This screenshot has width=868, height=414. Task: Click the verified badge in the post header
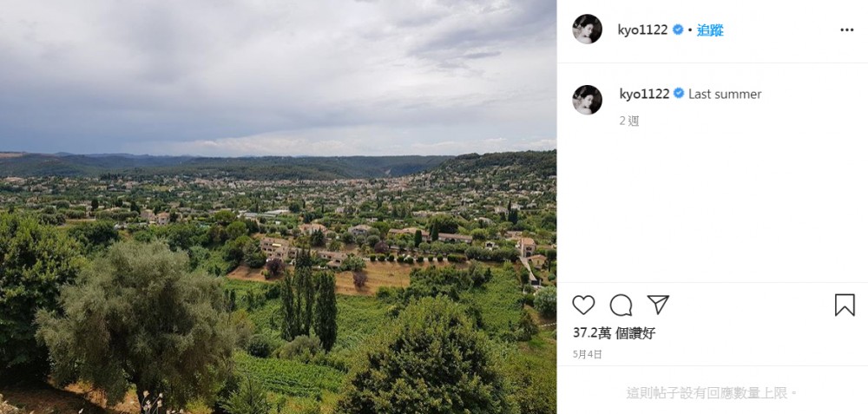pyautogui.click(x=678, y=30)
